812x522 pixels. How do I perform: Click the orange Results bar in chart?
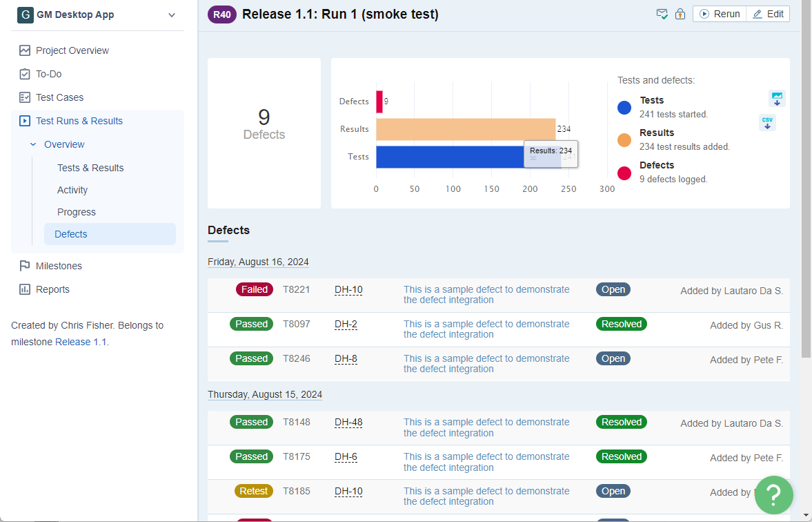[465, 129]
